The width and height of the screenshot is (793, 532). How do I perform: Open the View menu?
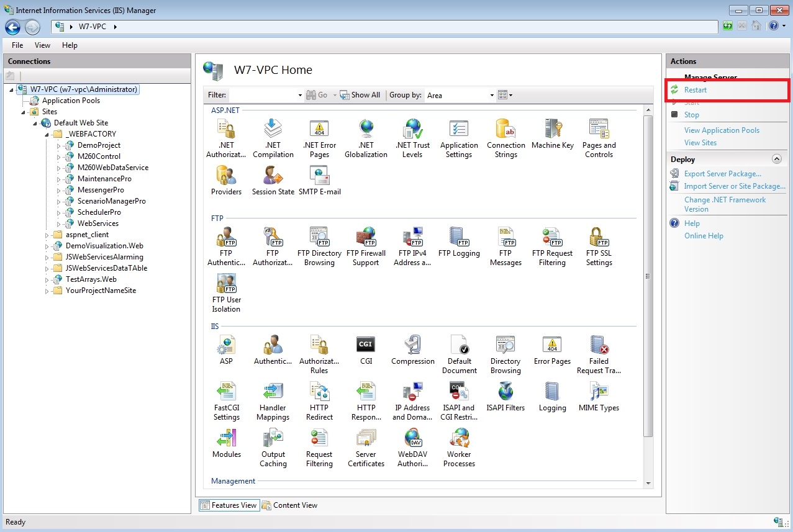(42, 45)
